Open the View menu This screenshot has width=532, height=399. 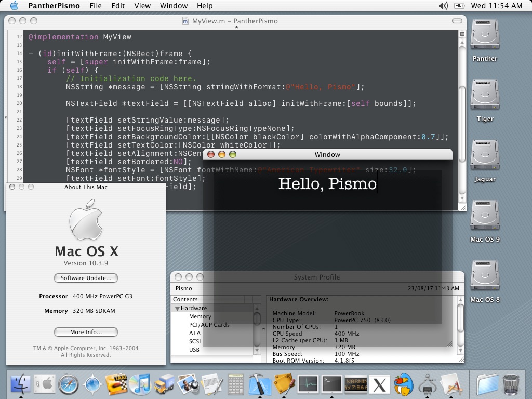pos(142,6)
